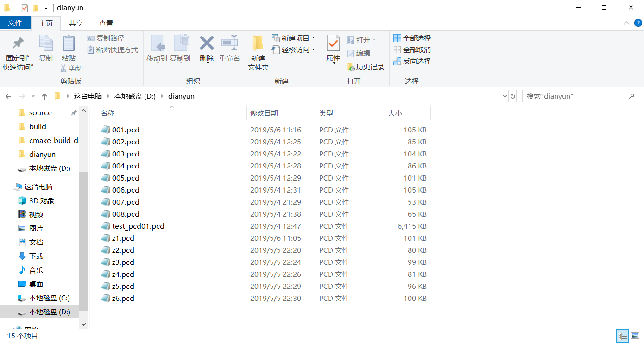The height and width of the screenshot is (343, 644).
Task: Refresh the dianyun folder view
Action: point(513,96)
